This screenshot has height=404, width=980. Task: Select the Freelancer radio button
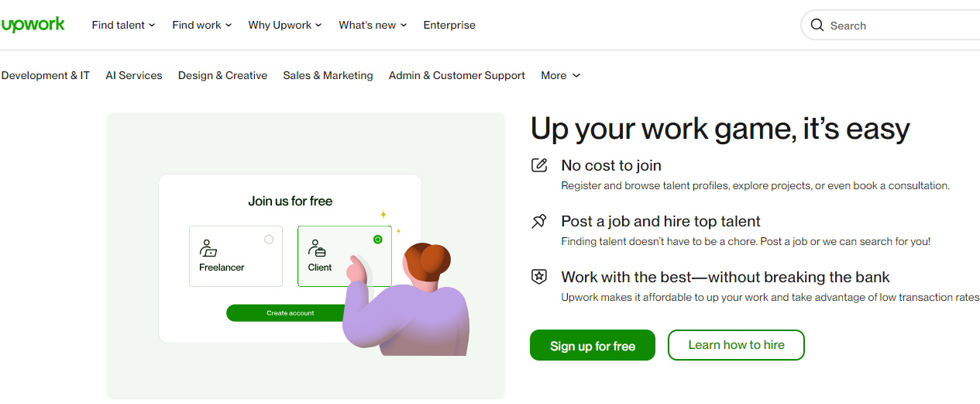pos(269,240)
